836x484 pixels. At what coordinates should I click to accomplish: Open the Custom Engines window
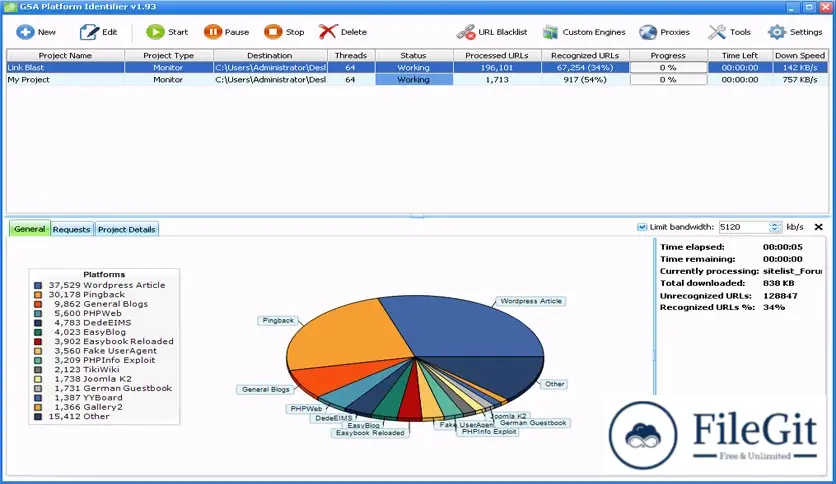(x=551, y=32)
